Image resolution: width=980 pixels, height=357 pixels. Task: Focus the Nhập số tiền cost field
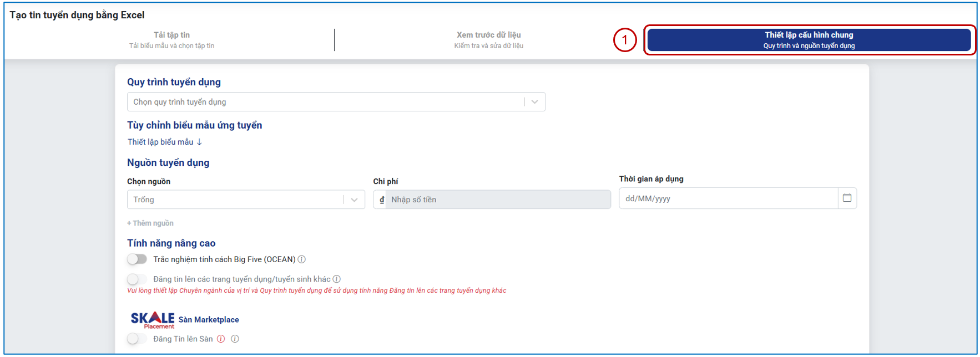(498, 200)
